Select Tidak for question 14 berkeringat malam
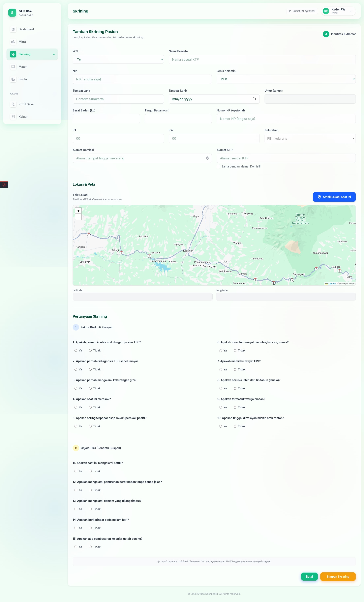 [90, 528]
